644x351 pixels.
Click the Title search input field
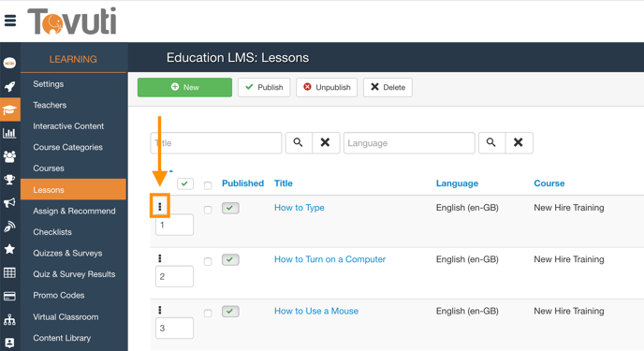click(216, 143)
